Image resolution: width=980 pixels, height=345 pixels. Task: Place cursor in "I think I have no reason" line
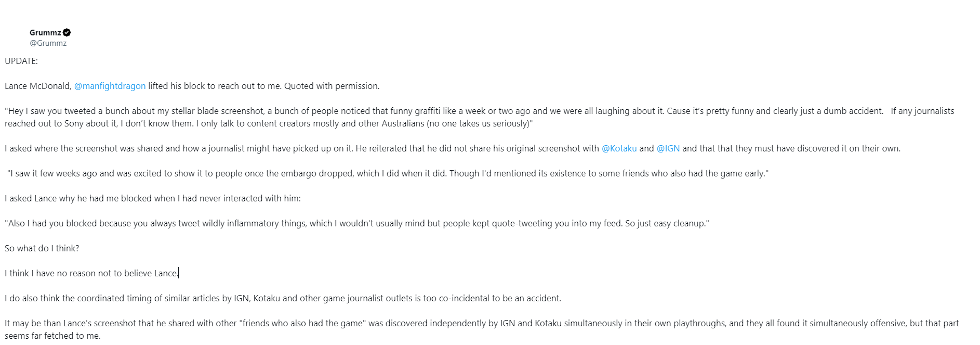tap(91, 273)
